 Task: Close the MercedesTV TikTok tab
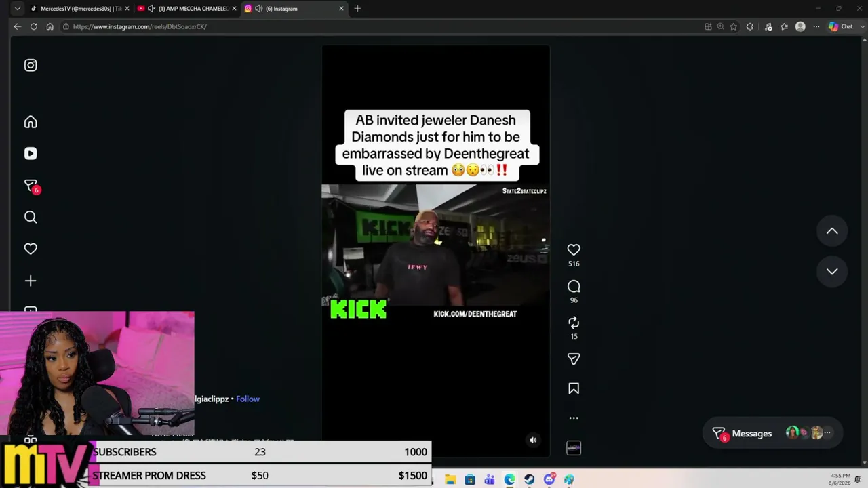[x=126, y=9]
